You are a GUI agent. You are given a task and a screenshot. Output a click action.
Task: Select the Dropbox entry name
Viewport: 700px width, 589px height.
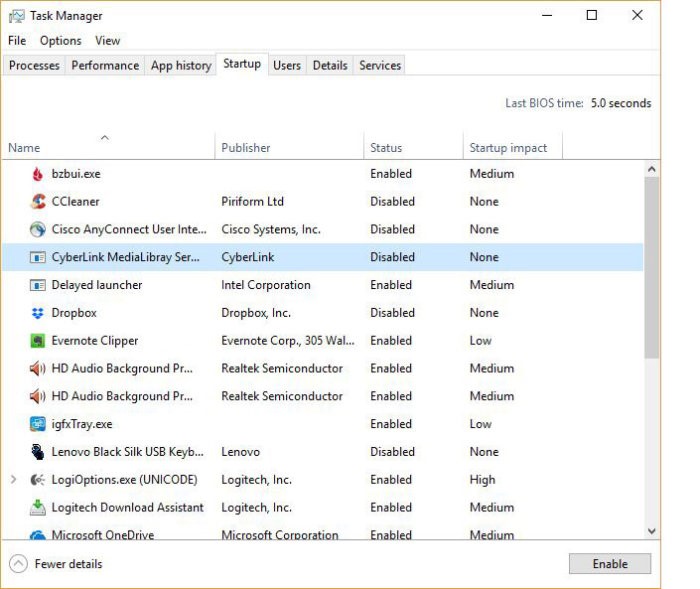click(74, 313)
